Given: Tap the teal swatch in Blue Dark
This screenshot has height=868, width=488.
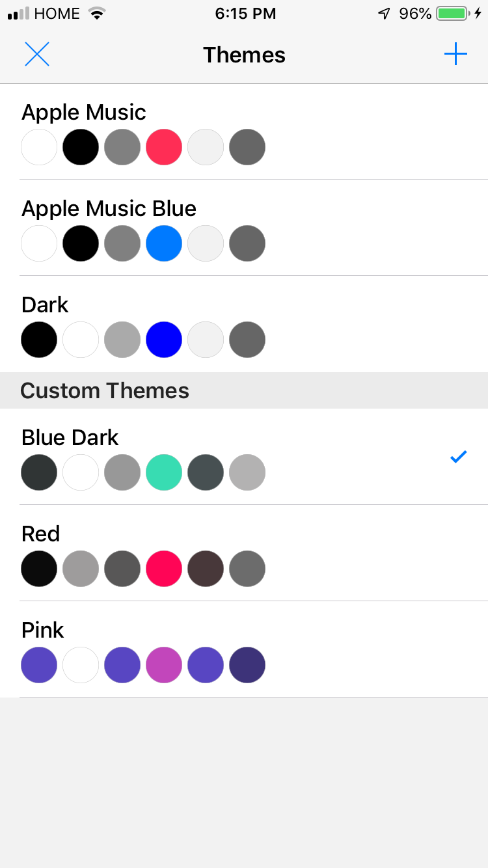Looking at the screenshot, I should pyautogui.click(x=164, y=472).
